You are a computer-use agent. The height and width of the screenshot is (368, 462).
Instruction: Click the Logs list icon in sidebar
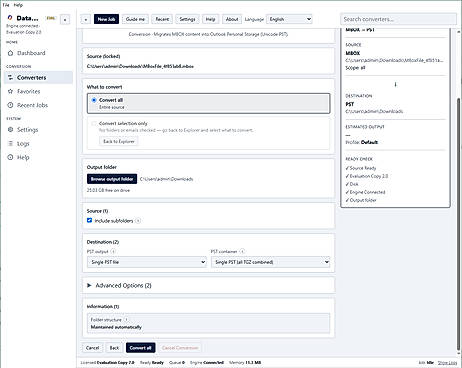(10, 144)
